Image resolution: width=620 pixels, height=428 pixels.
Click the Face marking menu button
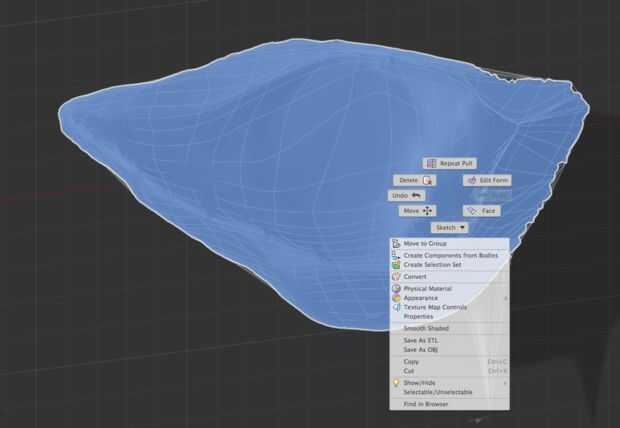tap(482, 211)
